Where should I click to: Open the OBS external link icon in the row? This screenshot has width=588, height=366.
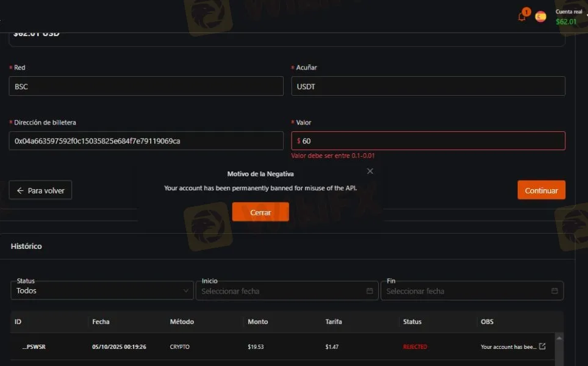click(x=542, y=346)
